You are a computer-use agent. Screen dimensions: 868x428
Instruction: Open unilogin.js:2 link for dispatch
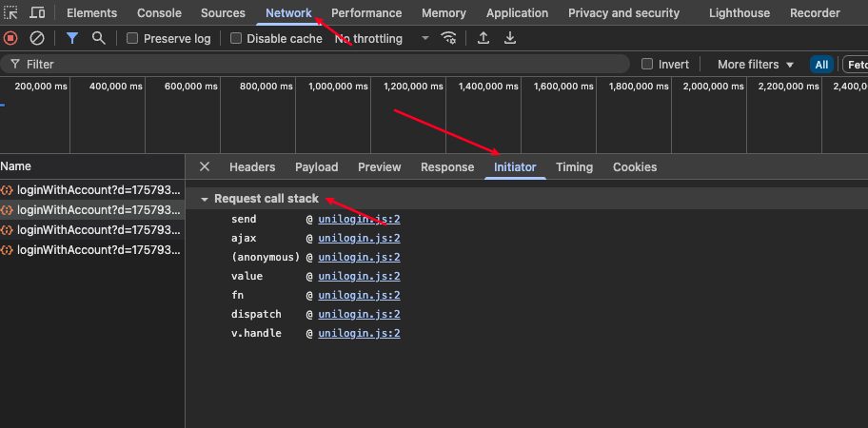coord(359,314)
